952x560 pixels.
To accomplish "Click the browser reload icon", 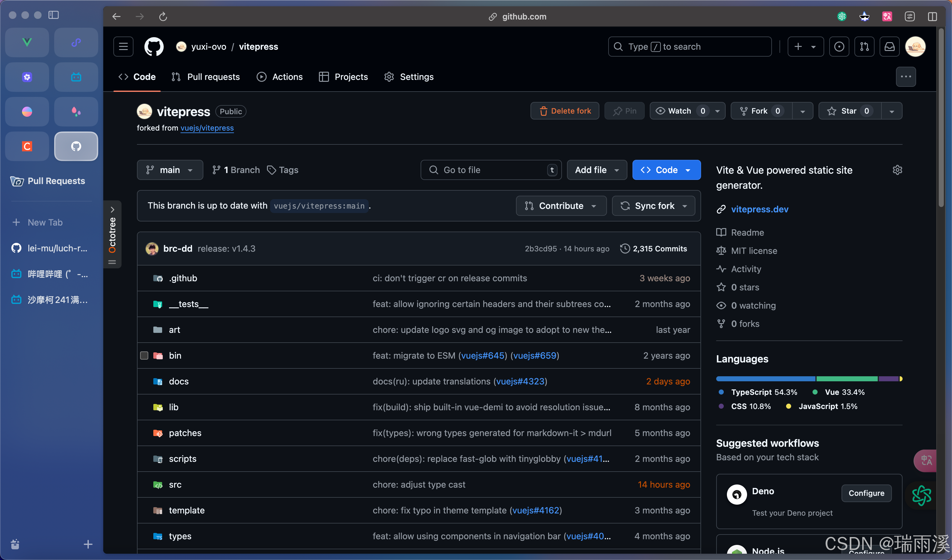I will pos(163,16).
